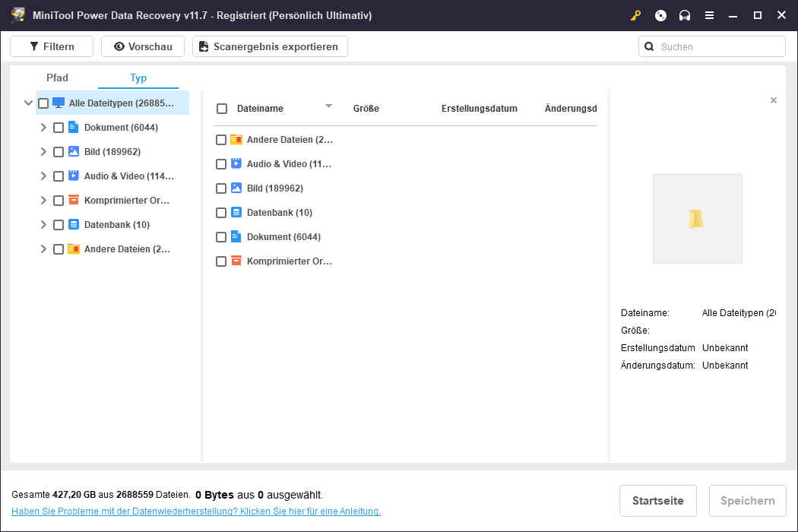Click the search magnifier icon
The height and width of the screenshot is (532, 798).
pyautogui.click(x=649, y=46)
